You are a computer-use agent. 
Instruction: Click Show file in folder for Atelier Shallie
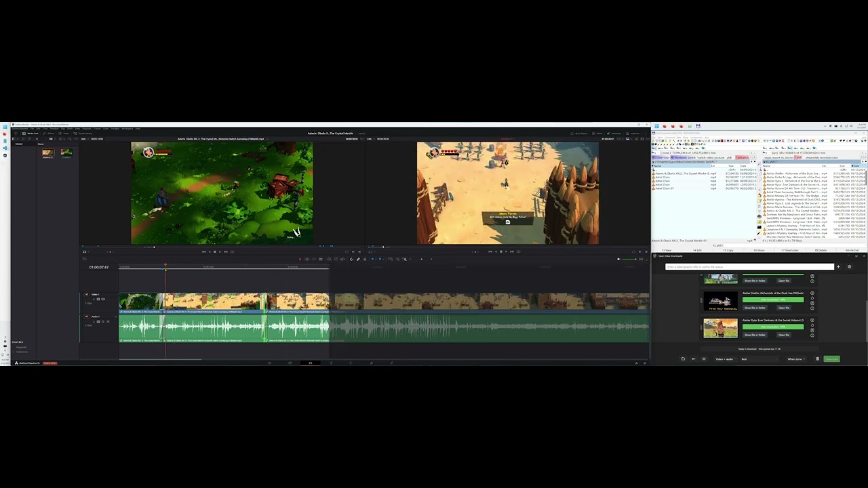click(x=755, y=308)
